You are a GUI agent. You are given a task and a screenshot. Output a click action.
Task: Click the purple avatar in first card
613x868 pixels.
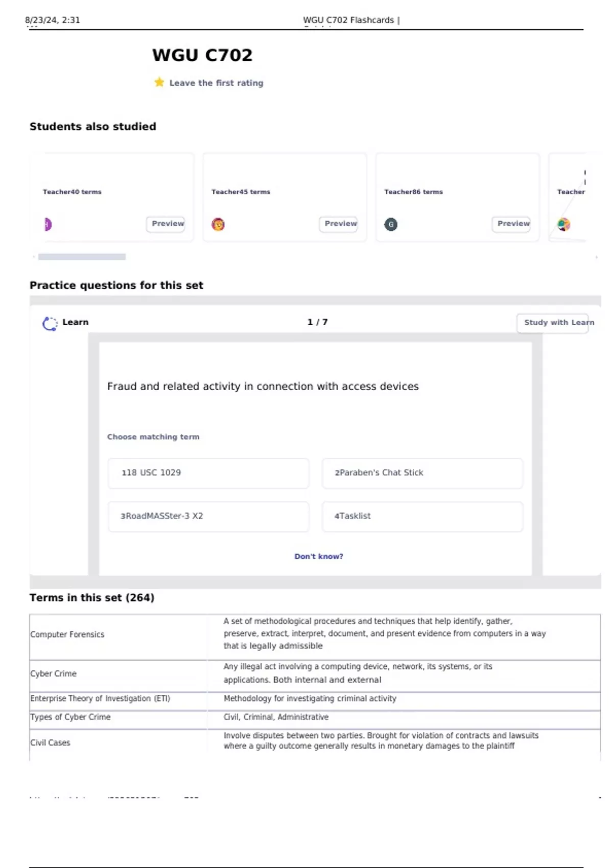pyautogui.click(x=48, y=224)
